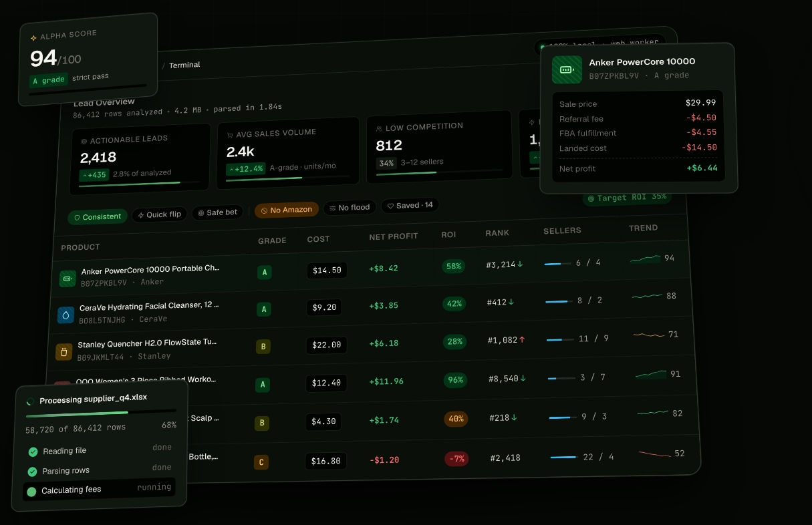This screenshot has width=812, height=525.
Task: Click the spinner icon beside Processing supplier_q4.xlsx
Action: pos(30,401)
